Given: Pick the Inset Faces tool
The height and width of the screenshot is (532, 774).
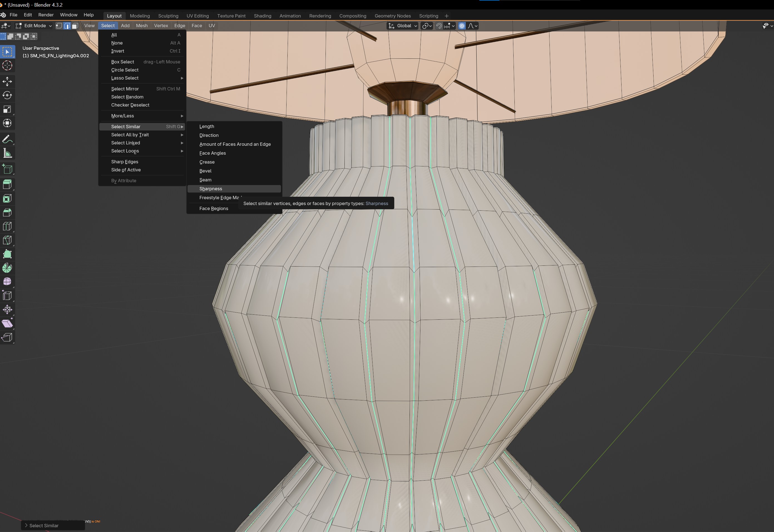Looking at the screenshot, I should [x=7, y=199].
